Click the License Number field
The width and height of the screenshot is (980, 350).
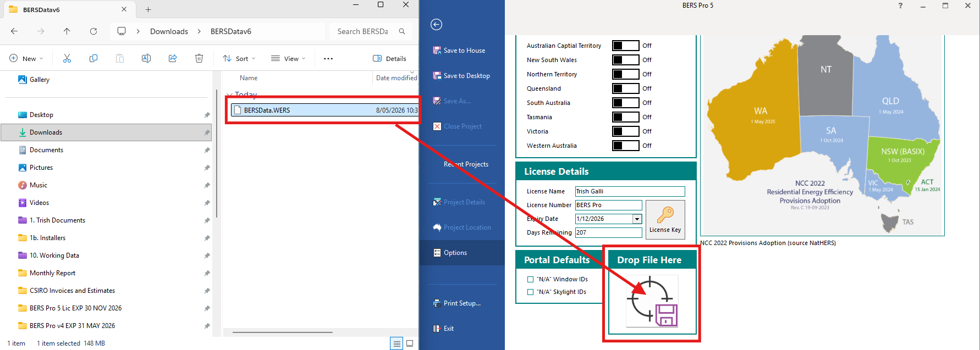click(609, 205)
